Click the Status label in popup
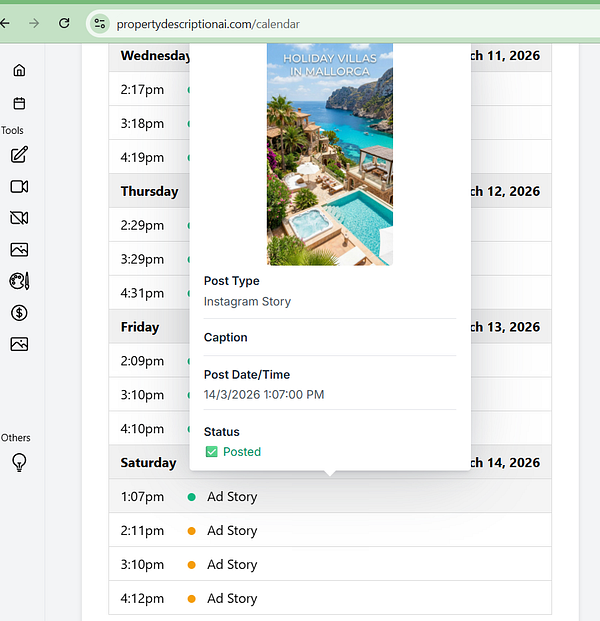The height and width of the screenshot is (621, 600). pos(221,432)
